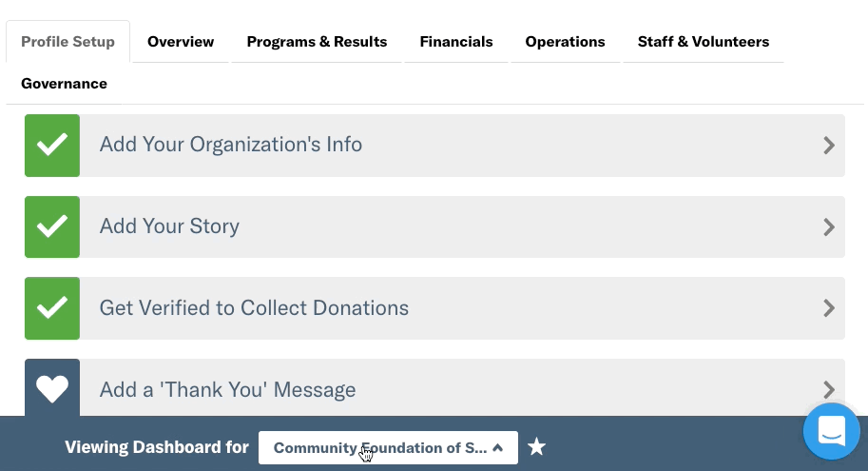This screenshot has width=868, height=471.
Task: Expand the Add Your Story chevron arrow
Action: click(x=829, y=226)
